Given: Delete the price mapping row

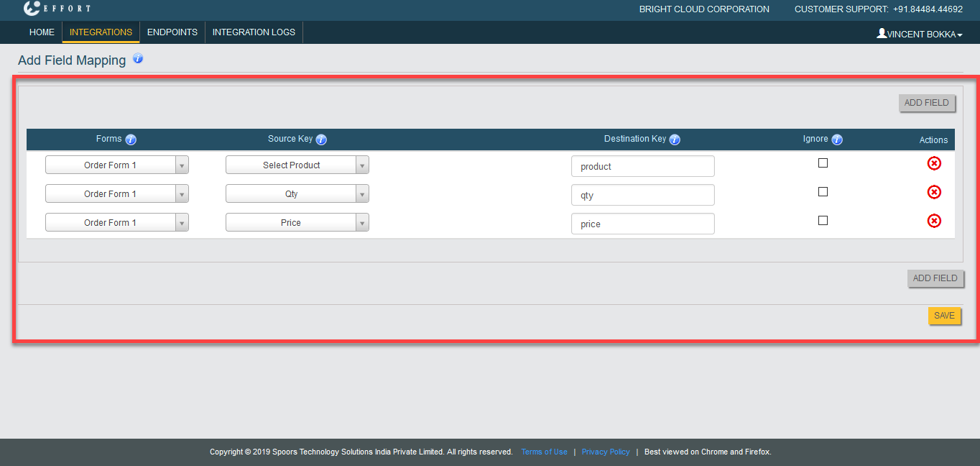Looking at the screenshot, I should click(934, 221).
